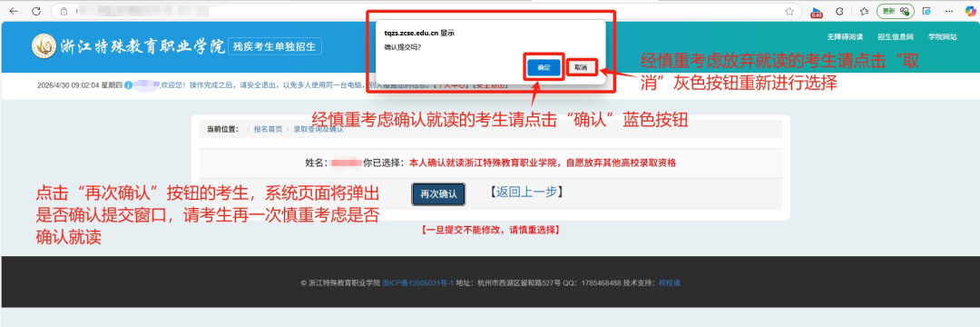The height and width of the screenshot is (327, 980).
Task: Open the 报名首页 breadcrumb link
Action: pyautogui.click(x=268, y=129)
